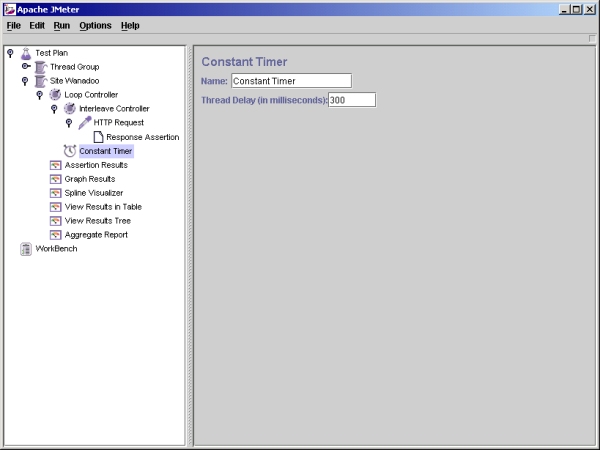600x450 pixels.
Task: Click the Test Plan flask icon
Action: click(x=26, y=53)
